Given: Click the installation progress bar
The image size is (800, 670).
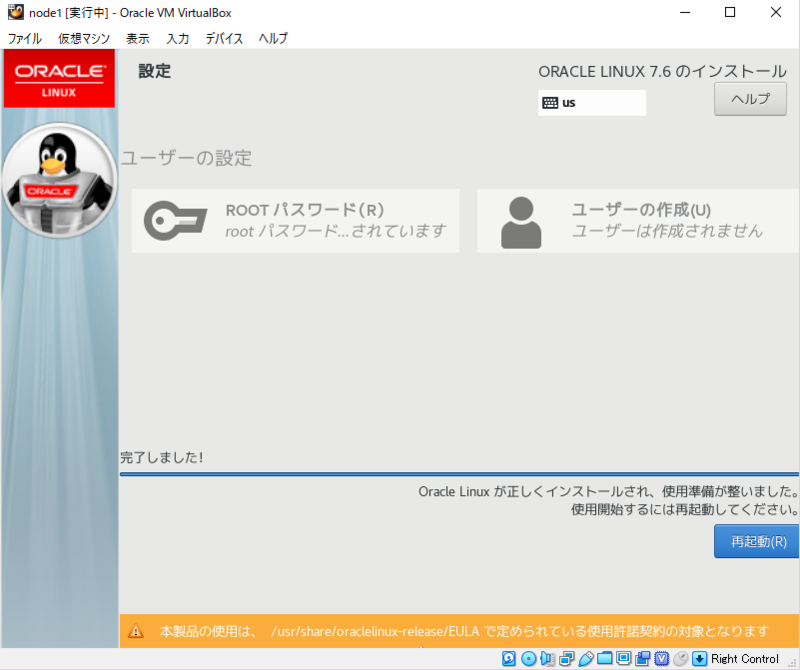Looking at the screenshot, I should pyautogui.click(x=460, y=474).
